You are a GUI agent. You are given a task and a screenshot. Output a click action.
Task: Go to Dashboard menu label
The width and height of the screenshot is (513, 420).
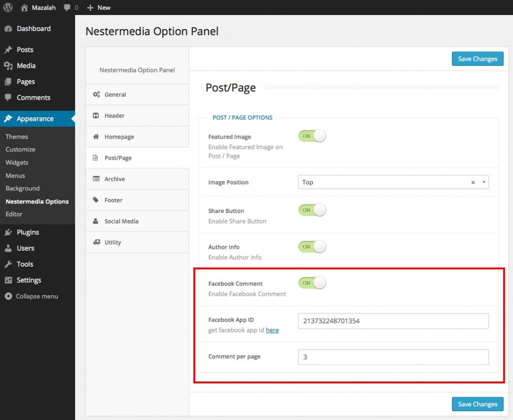pos(34,29)
